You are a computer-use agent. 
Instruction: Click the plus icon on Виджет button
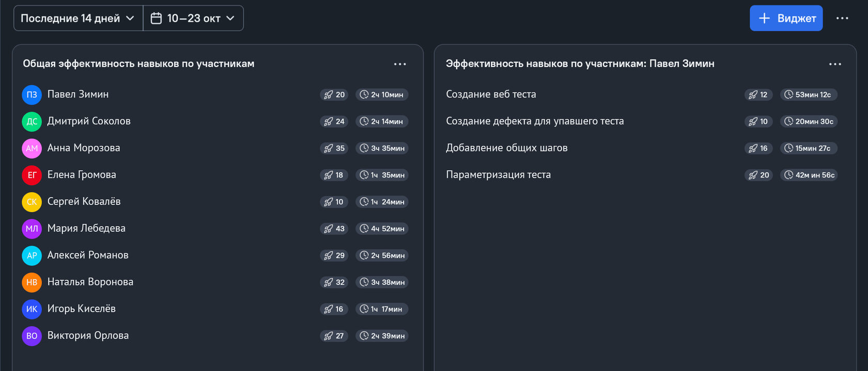point(764,19)
